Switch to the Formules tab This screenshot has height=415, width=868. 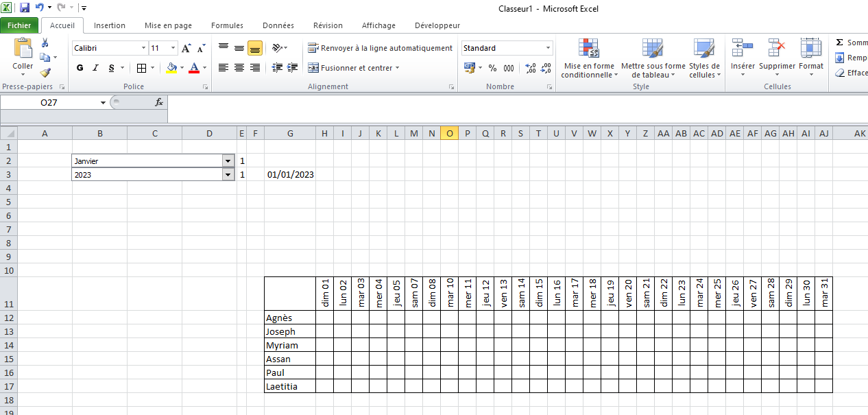(x=227, y=25)
